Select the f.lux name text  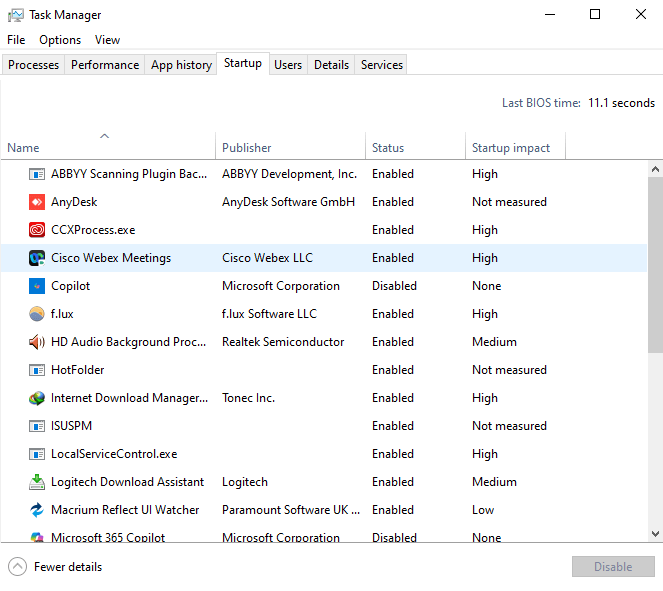point(62,314)
